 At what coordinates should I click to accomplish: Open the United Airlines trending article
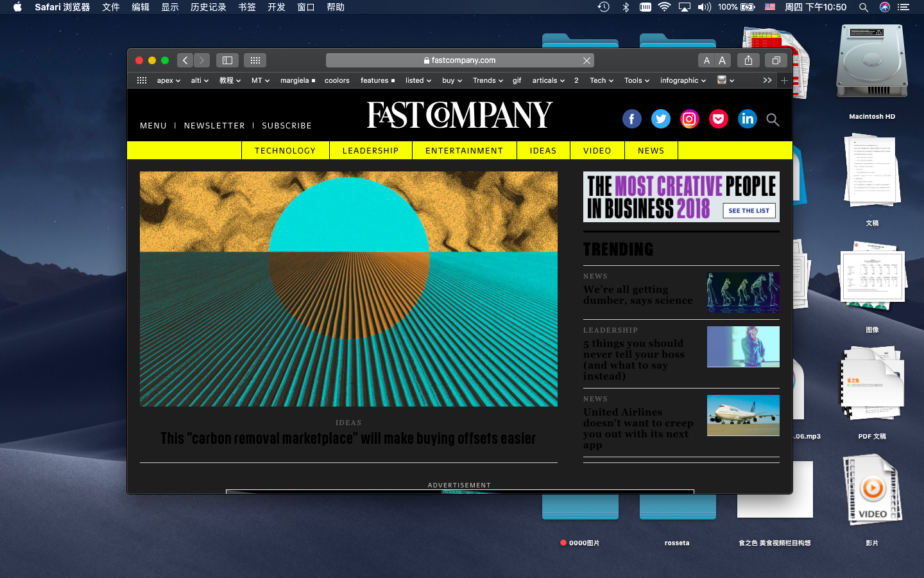(x=638, y=428)
